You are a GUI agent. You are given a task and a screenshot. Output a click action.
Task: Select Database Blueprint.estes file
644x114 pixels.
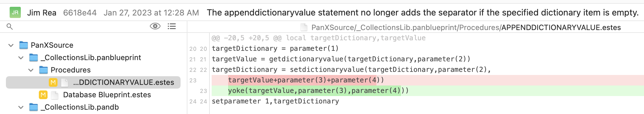click(107, 95)
